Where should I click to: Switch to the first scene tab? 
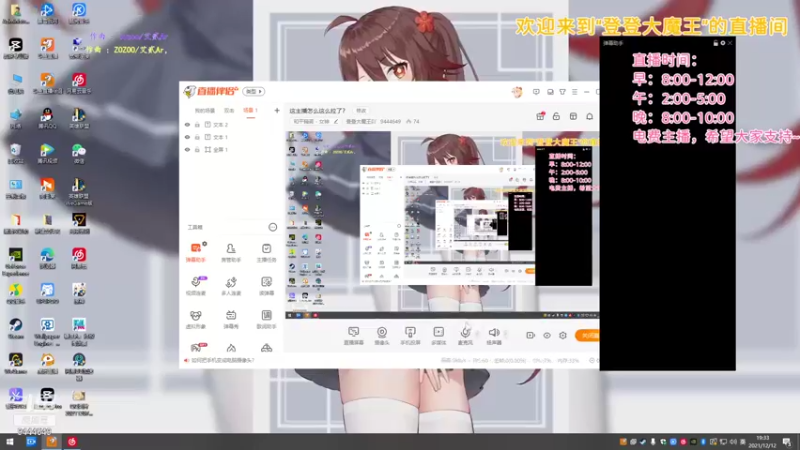click(x=205, y=110)
